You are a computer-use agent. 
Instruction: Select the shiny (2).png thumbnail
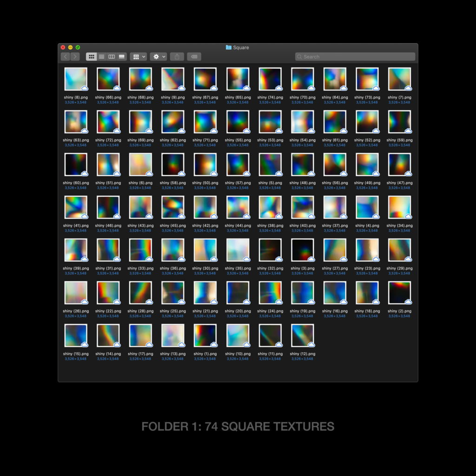point(399,293)
